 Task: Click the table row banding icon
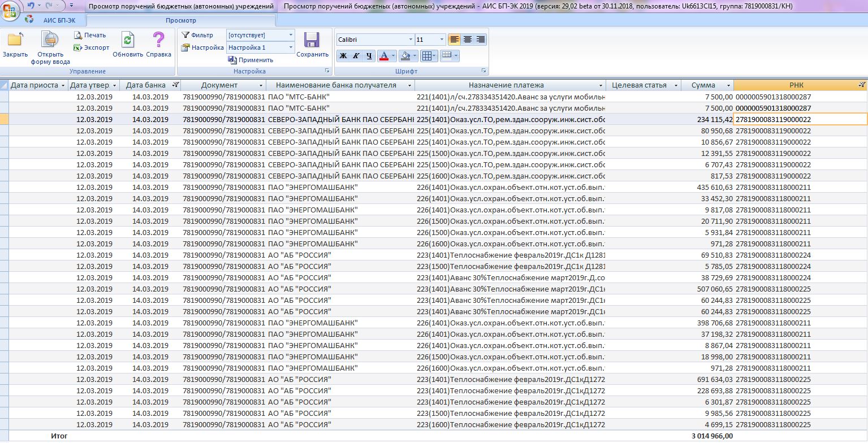(x=446, y=56)
